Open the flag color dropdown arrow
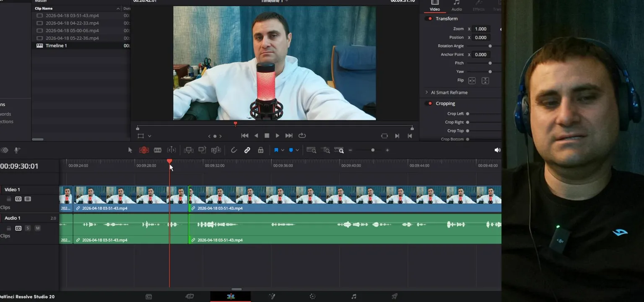The image size is (644, 302). [x=283, y=150]
